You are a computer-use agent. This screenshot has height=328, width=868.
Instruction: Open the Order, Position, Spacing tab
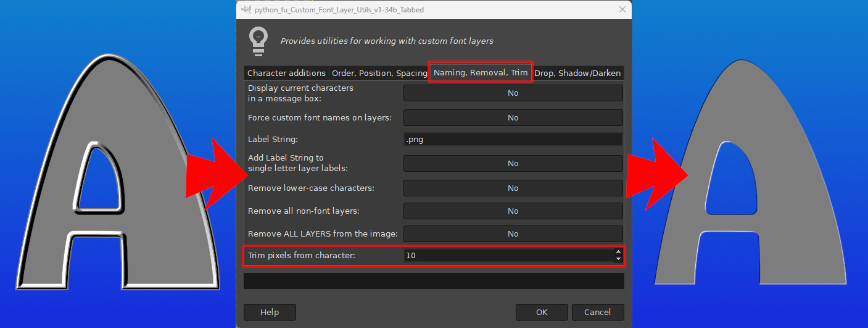[x=379, y=73]
